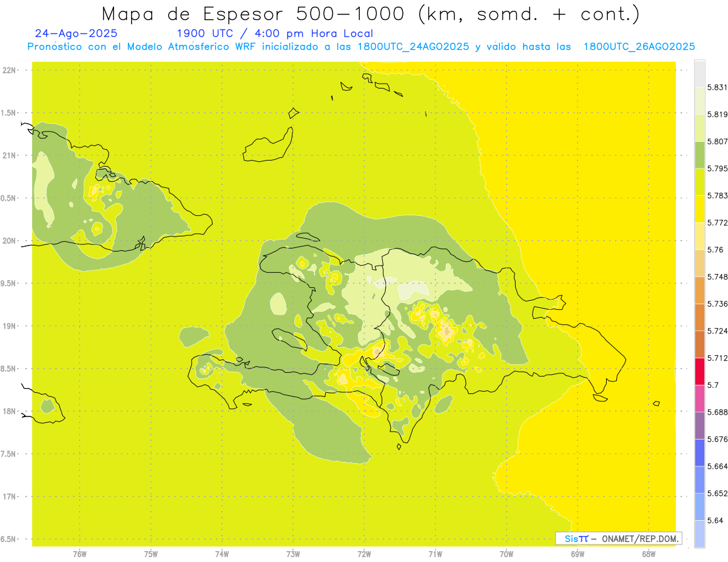This screenshot has width=728, height=562.
Task: Click the legend value '5.783'
Action: pyautogui.click(x=717, y=196)
